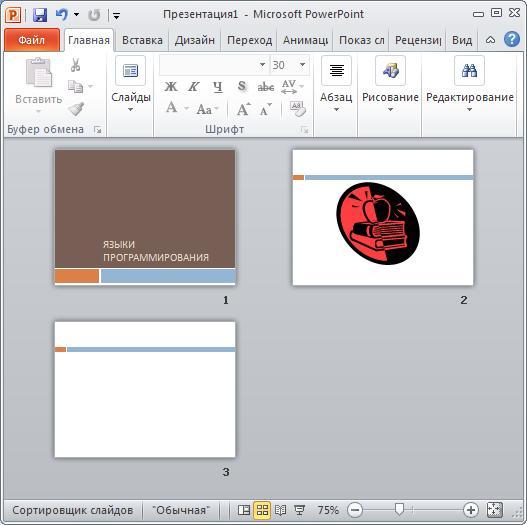
Task: Open the font size dropdown showing 30
Action: (x=302, y=65)
